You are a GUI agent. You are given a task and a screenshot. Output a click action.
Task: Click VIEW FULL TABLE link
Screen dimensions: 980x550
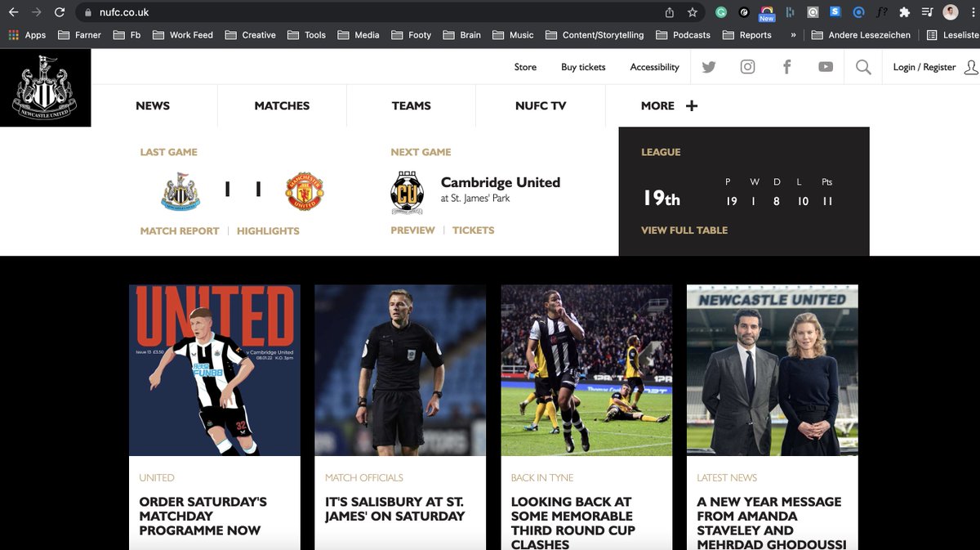pos(684,230)
